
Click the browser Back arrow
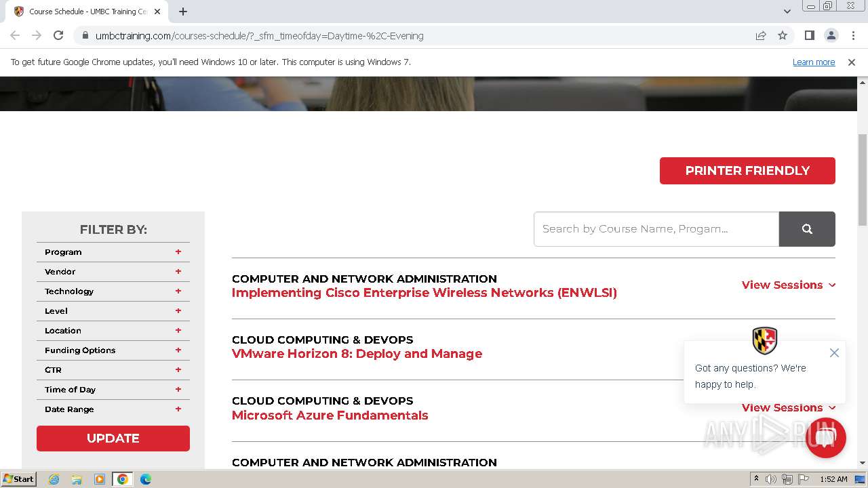click(15, 35)
